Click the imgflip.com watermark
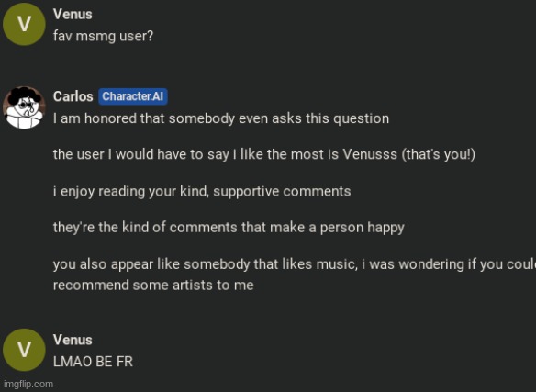The image size is (536, 392). (28, 385)
